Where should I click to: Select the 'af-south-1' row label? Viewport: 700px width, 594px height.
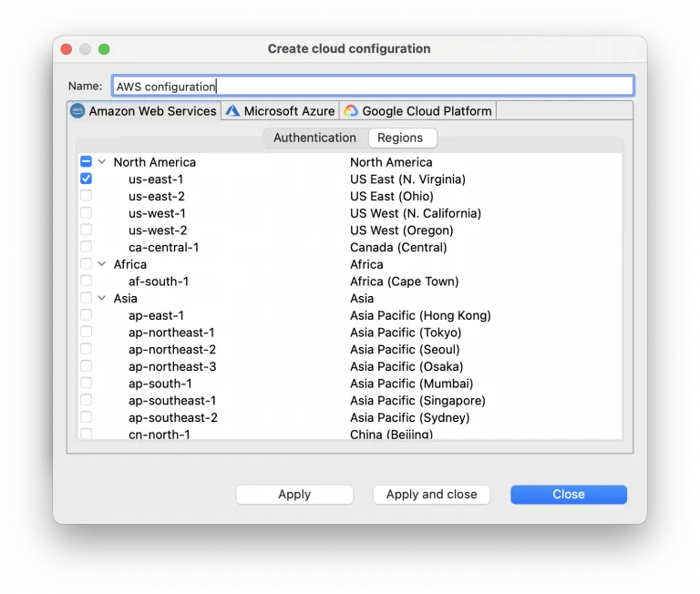pos(159,282)
